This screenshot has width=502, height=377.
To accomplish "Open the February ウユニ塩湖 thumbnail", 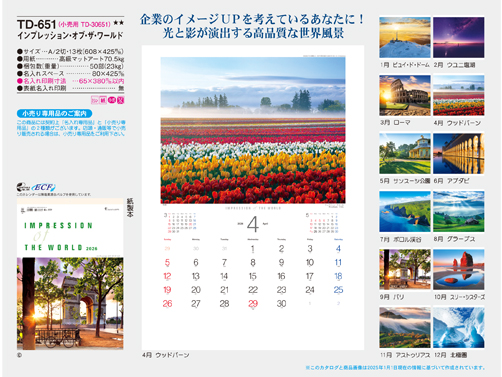I will 459,37.
